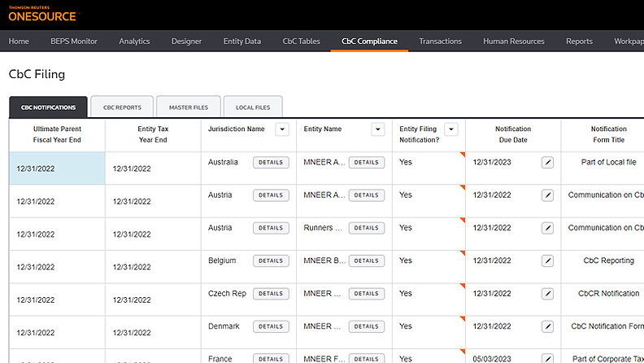Open France jurisdiction details
The height and width of the screenshot is (363, 644).
pyautogui.click(x=271, y=358)
